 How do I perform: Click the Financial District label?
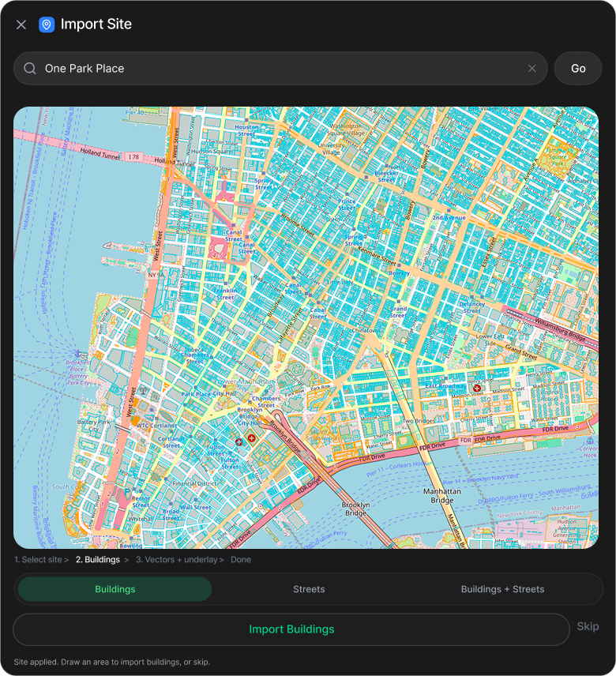point(194,484)
